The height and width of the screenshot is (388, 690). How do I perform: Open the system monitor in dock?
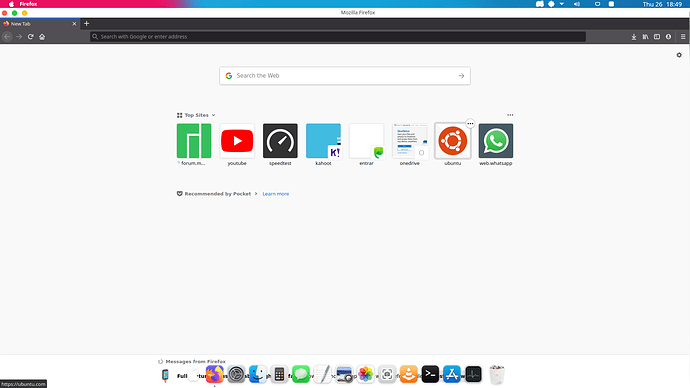[x=473, y=374]
